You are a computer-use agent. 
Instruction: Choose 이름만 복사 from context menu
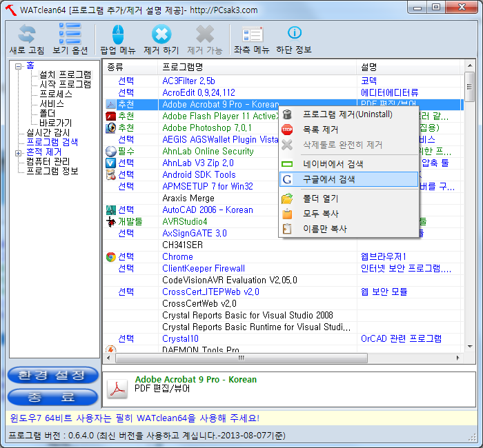(x=348, y=229)
